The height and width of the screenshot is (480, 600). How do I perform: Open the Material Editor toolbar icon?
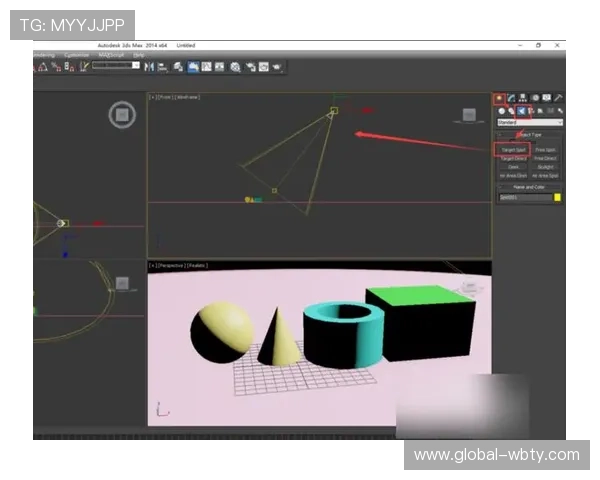(x=234, y=67)
